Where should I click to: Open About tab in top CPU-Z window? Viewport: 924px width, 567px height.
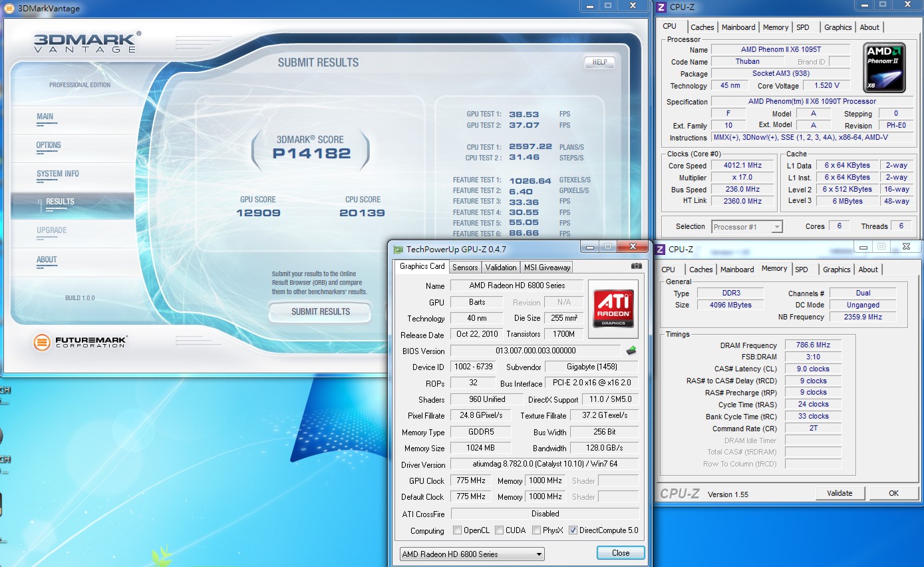[869, 27]
